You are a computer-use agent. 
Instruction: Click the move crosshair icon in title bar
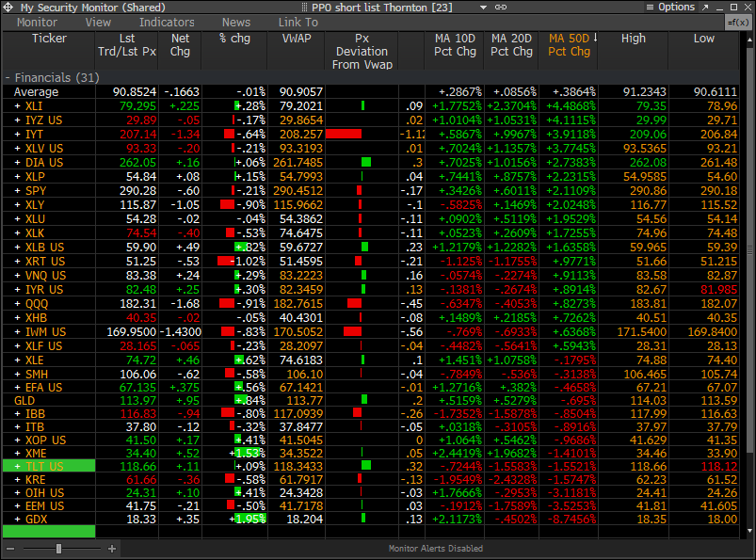point(8,8)
